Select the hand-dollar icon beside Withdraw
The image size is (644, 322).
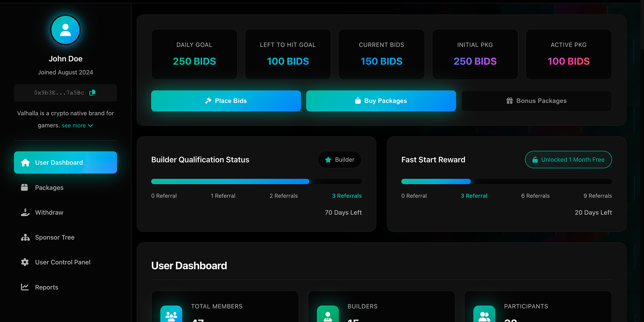[25, 212]
